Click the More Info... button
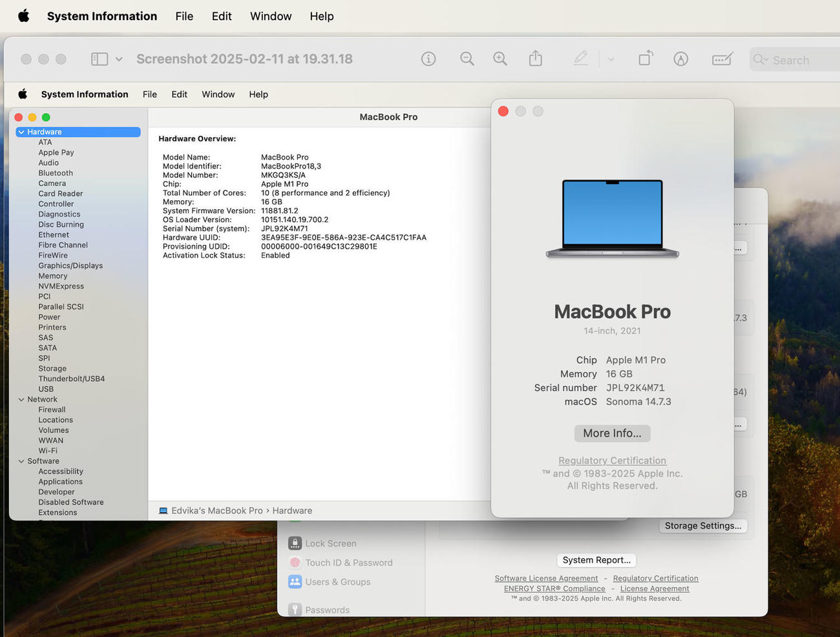The height and width of the screenshot is (637, 840). (613, 433)
